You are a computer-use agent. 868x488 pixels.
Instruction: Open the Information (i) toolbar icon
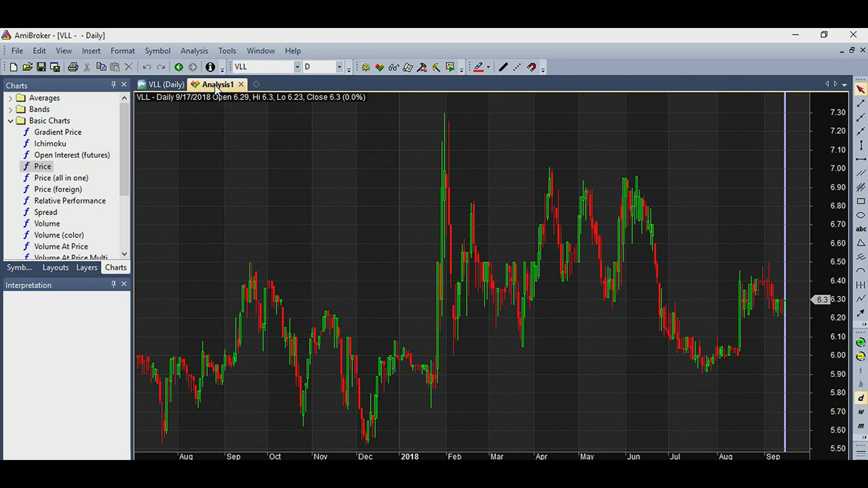tap(210, 67)
